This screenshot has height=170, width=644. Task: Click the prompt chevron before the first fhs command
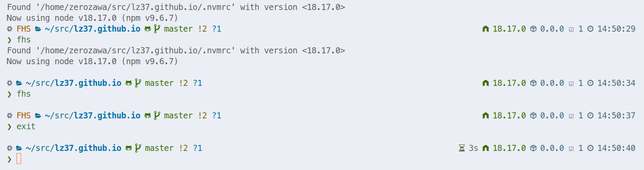[10, 40]
